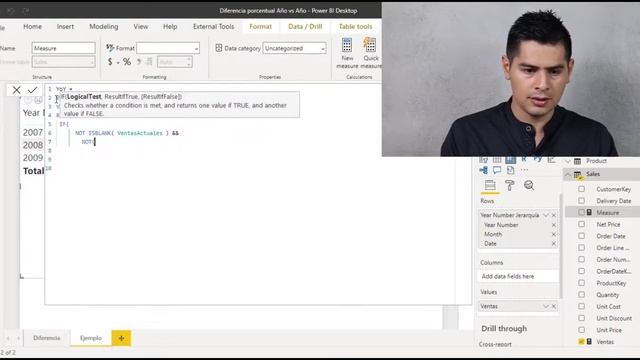Click the Redo arrow in title bar
The image size is (640, 360).
26,11
